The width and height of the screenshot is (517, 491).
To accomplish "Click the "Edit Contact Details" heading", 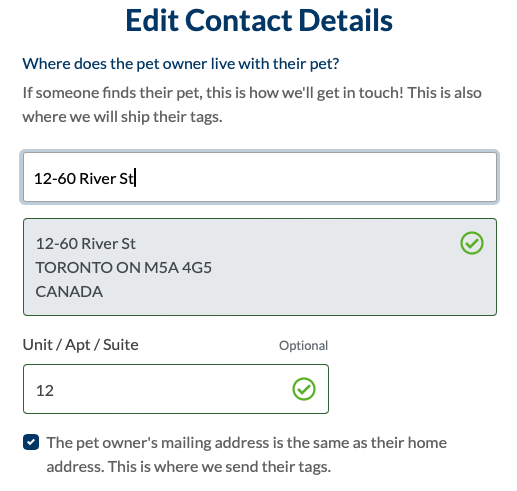I will click(x=259, y=20).
